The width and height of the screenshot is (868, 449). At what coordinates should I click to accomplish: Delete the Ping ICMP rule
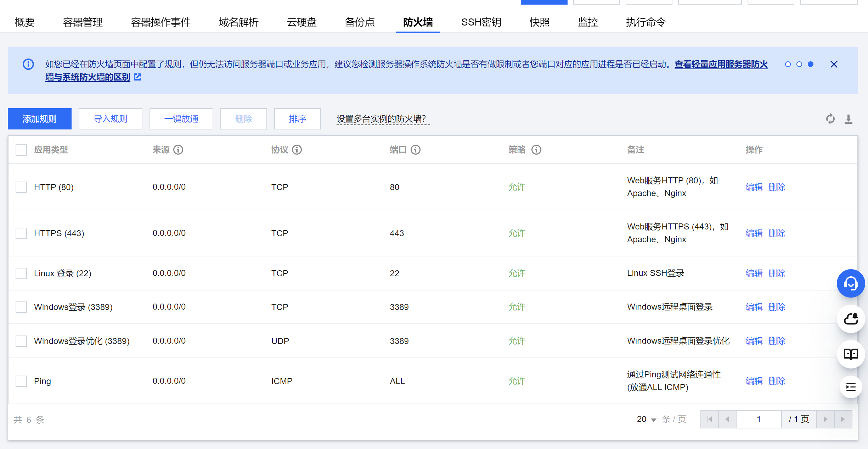pyautogui.click(x=777, y=381)
